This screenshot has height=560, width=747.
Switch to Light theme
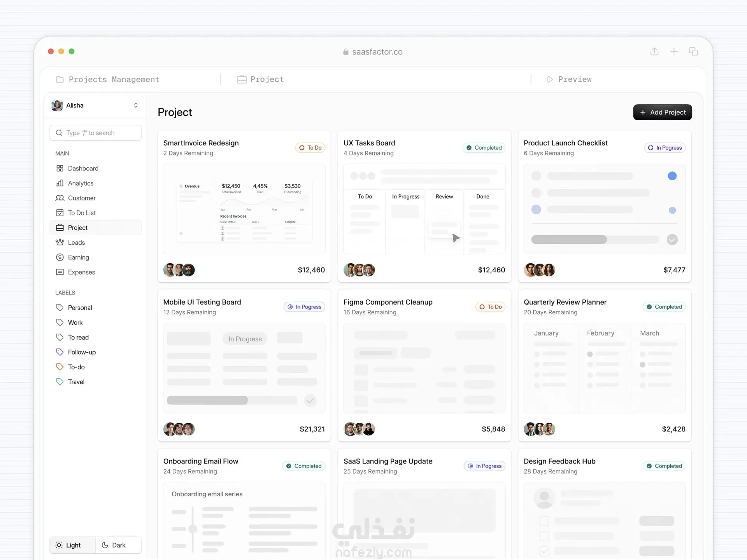pyautogui.click(x=72, y=545)
